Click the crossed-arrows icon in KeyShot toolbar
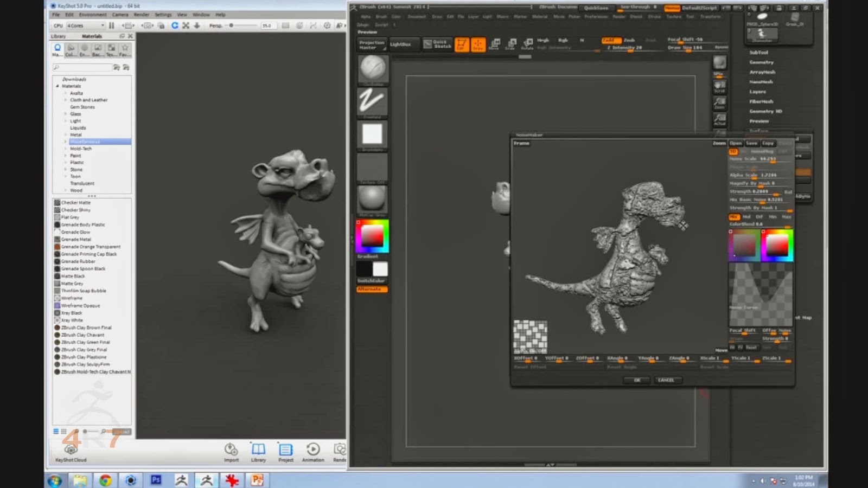 (x=186, y=25)
